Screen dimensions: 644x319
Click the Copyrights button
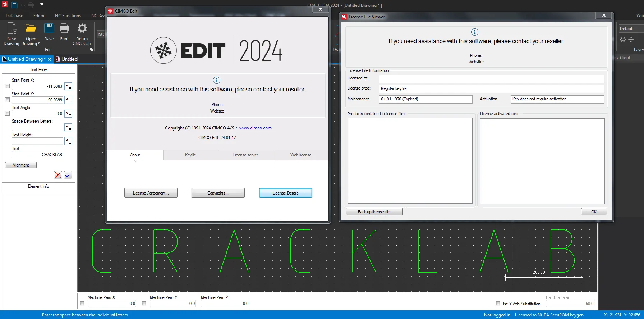(218, 193)
